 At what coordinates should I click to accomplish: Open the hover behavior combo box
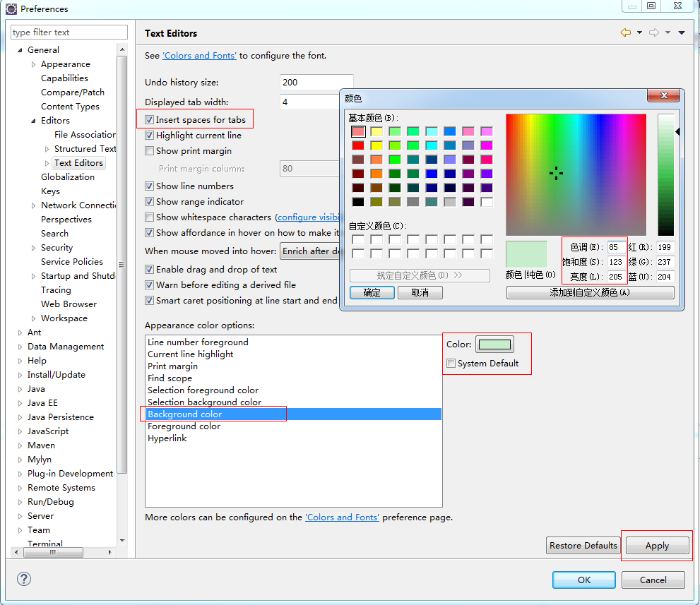tap(310, 251)
